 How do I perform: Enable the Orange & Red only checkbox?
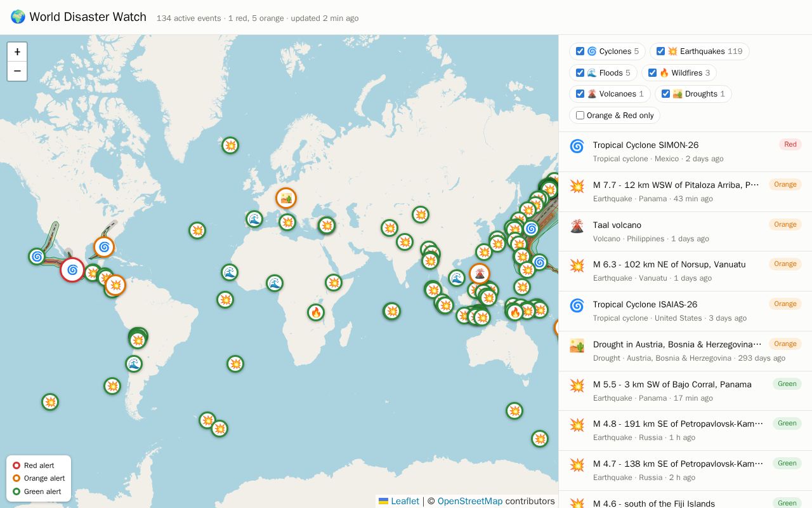click(x=580, y=116)
